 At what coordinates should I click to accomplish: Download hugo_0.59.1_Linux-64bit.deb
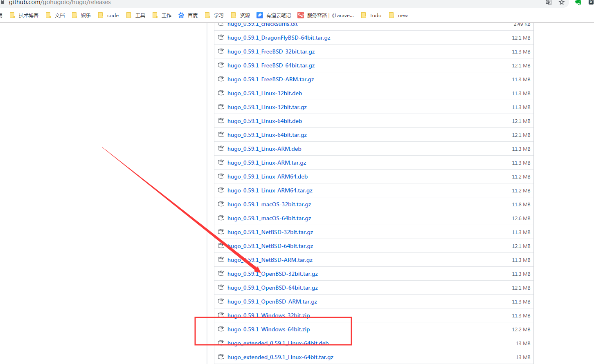(x=265, y=121)
